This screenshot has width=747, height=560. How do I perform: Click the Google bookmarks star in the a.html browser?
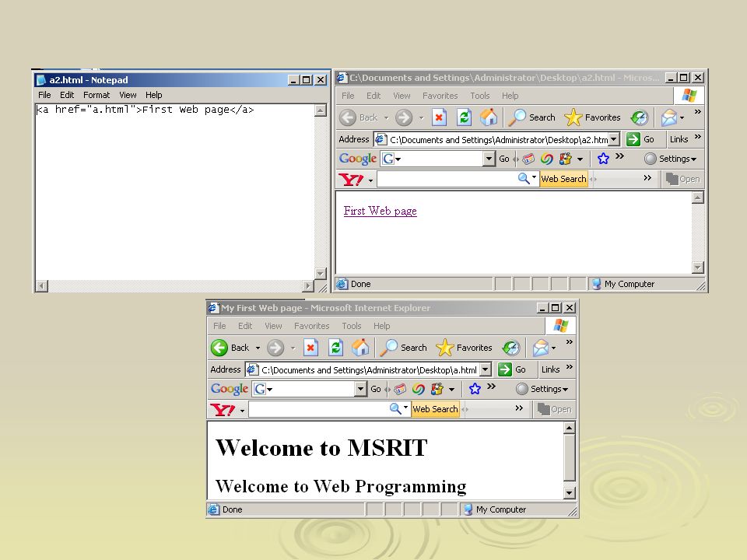pyautogui.click(x=475, y=389)
